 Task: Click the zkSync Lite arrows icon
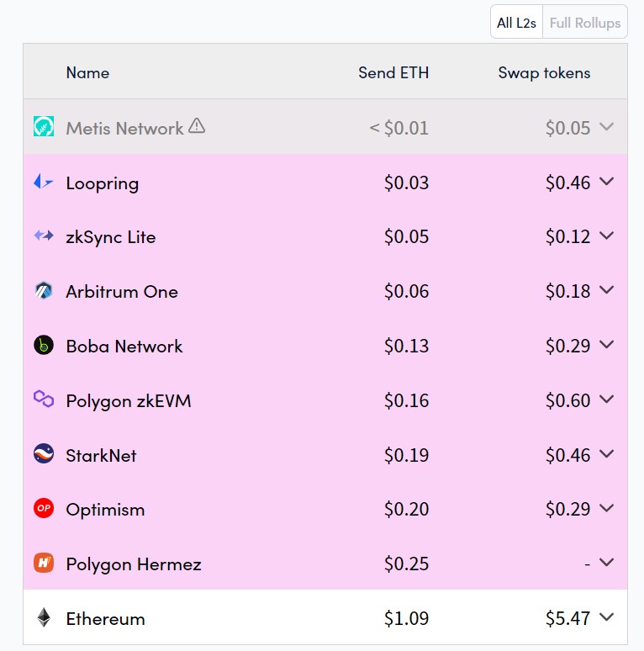(x=44, y=236)
